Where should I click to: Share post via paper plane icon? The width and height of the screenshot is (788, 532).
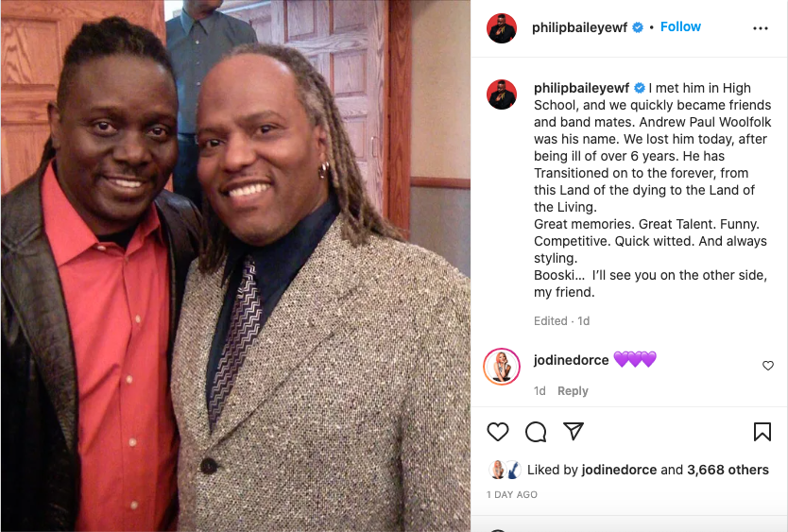pos(574,432)
